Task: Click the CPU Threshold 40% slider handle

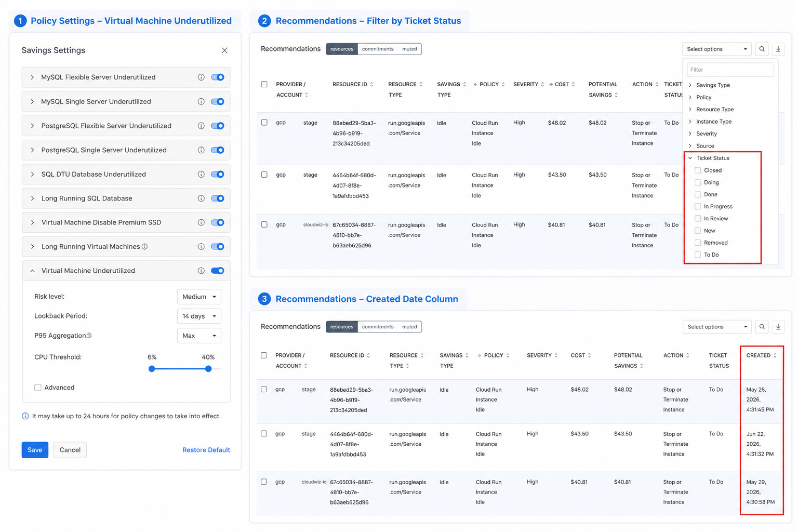Action: pyautogui.click(x=208, y=369)
